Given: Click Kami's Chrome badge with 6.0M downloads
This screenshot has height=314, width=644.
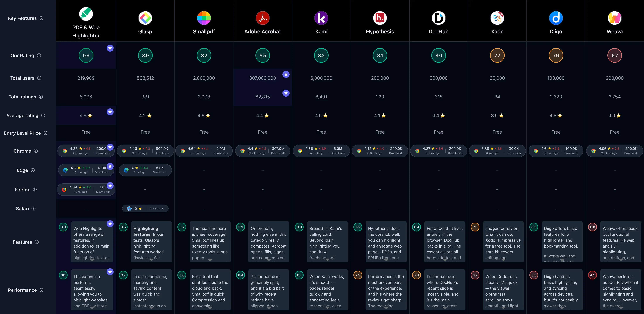Looking at the screenshot, I should point(321,151).
